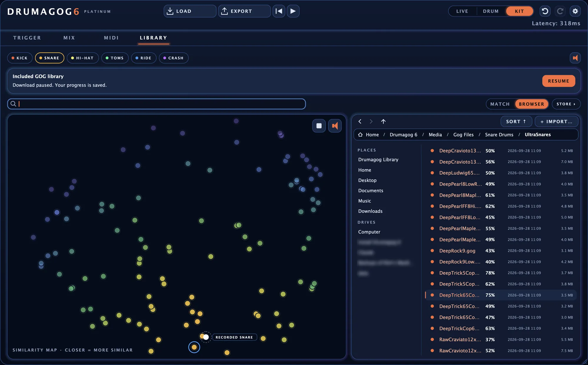Screen dimensions: 588x365
Task: Select the DeepRock9Low sample file
Action: [x=501, y=262]
